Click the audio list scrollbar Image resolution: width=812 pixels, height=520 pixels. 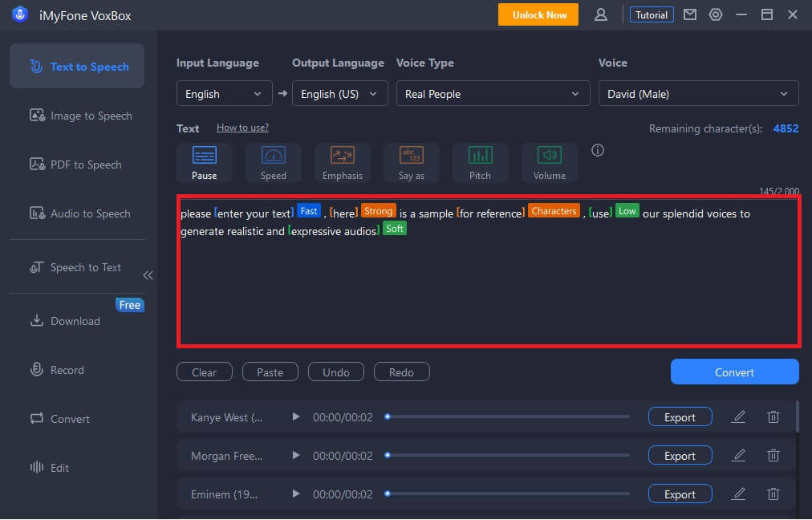(x=797, y=416)
